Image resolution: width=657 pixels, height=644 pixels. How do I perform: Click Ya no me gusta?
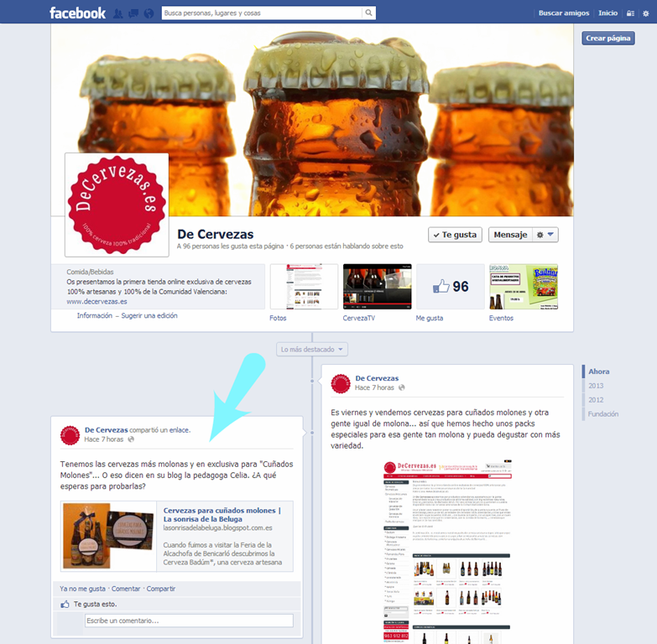click(82, 589)
